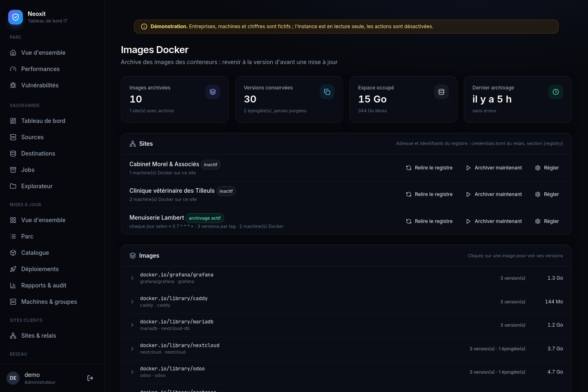Click the clock icon on Dernier archivage card

point(556,92)
